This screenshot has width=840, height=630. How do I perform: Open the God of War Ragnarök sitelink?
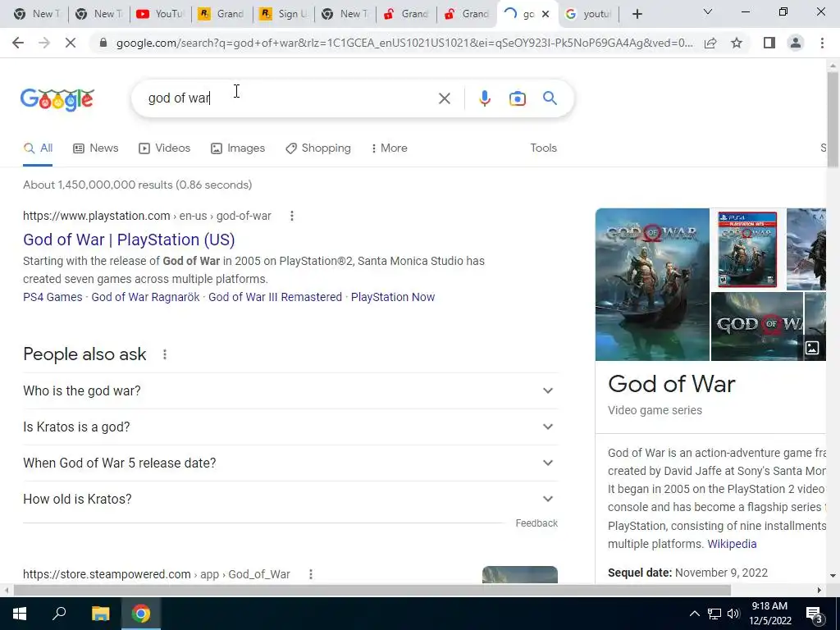click(145, 297)
